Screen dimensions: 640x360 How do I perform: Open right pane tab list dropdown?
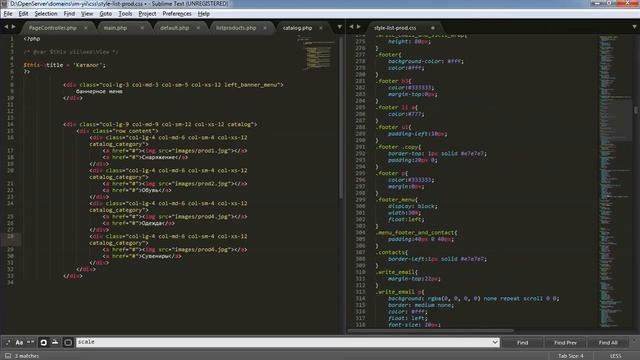tap(634, 27)
